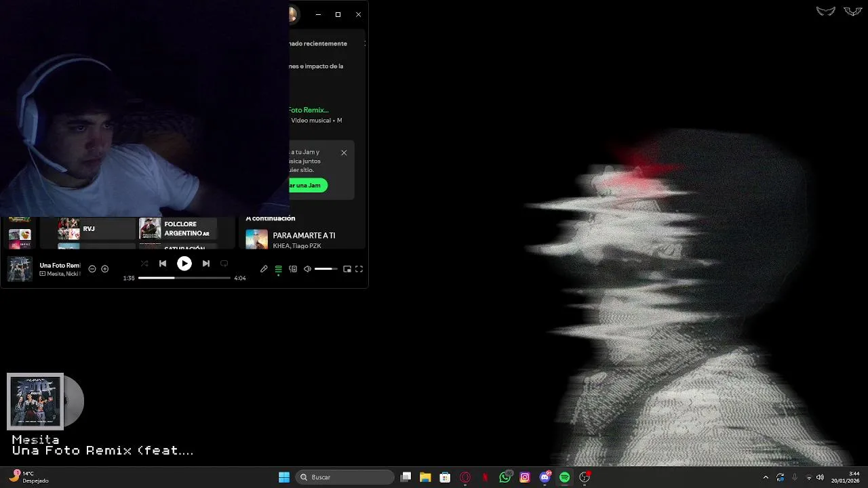Image resolution: width=868 pixels, height=488 pixels.
Task: Skip to the previous track
Action: [163, 264]
